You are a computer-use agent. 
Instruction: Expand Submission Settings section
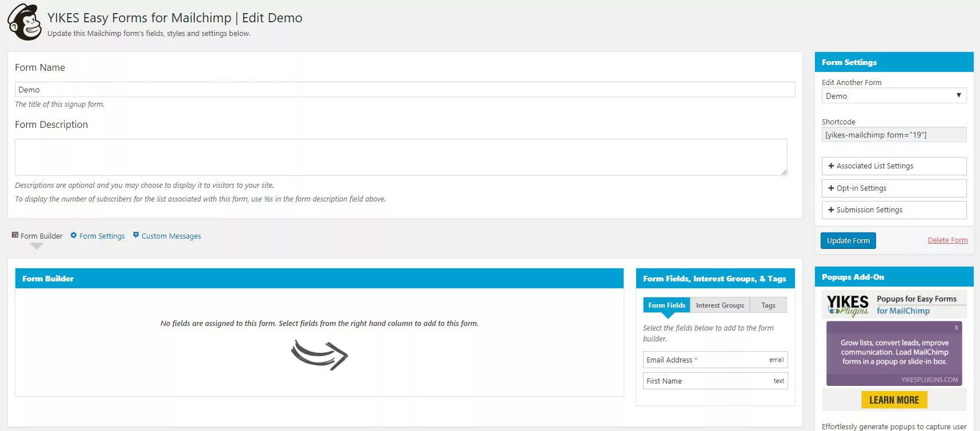pyautogui.click(x=894, y=210)
